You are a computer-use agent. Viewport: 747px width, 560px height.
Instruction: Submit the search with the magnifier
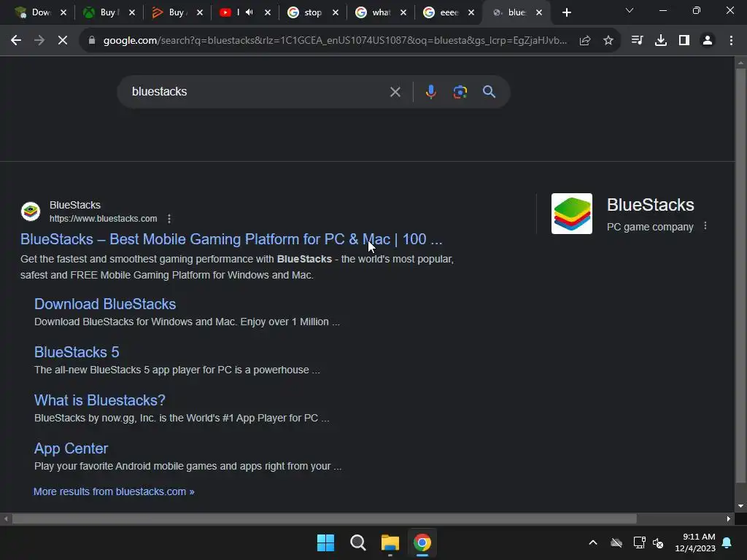point(489,92)
